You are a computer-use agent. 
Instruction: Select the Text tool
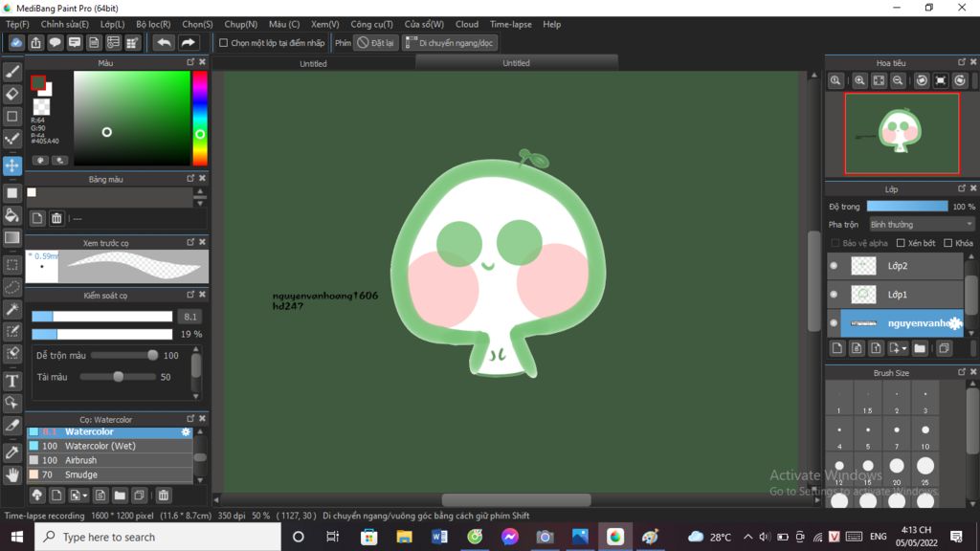11,381
